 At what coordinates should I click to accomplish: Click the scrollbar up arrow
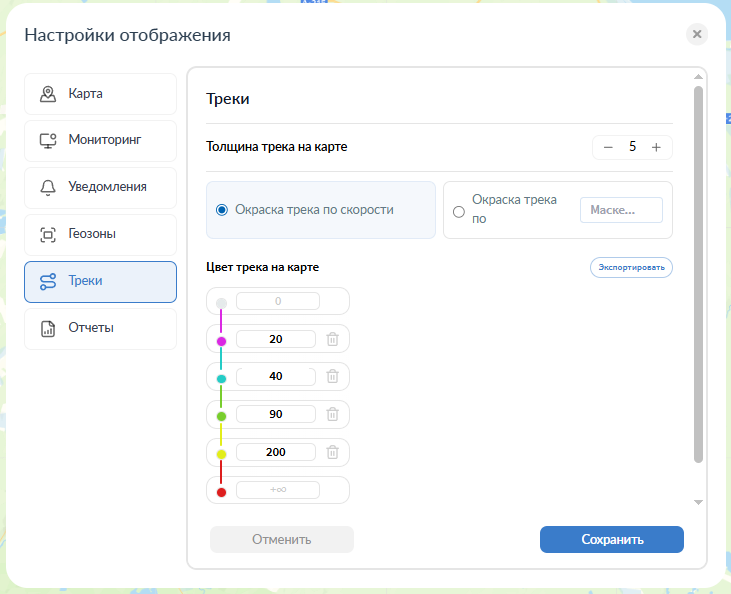click(x=698, y=76)
